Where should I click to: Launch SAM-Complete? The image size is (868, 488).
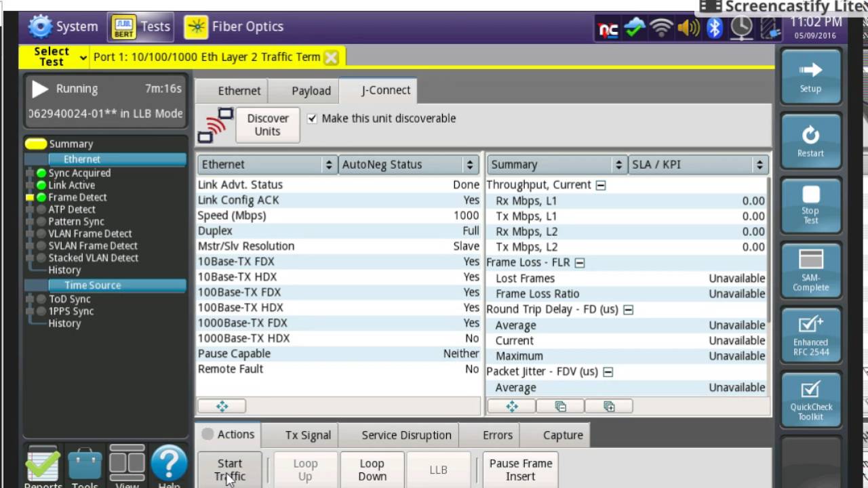click(x=810, y=271)
